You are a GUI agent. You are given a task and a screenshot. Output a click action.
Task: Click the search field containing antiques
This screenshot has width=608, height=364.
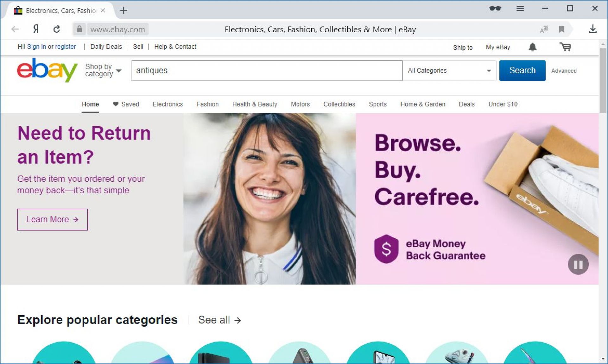(267, 71)
